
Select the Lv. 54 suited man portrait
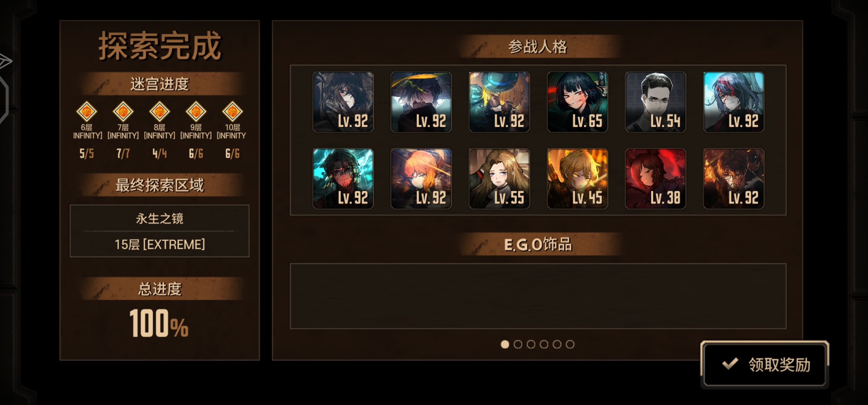(655, 102)
